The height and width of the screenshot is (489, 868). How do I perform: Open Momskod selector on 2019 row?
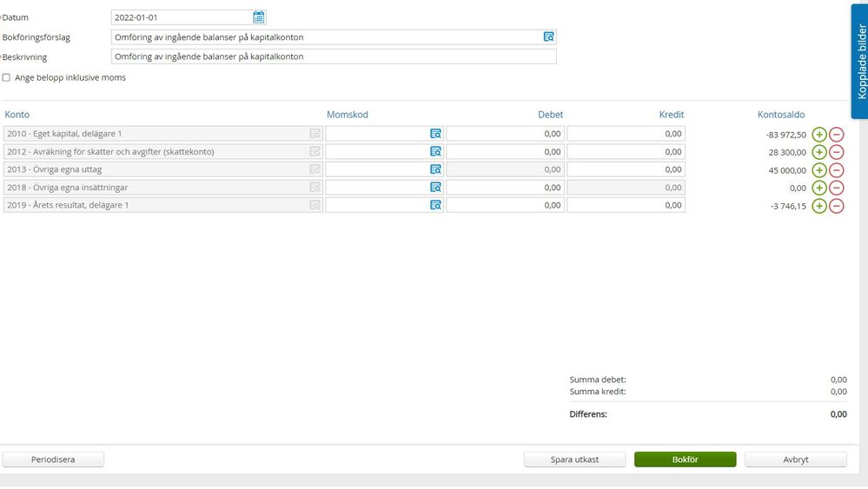coord(435,205)
